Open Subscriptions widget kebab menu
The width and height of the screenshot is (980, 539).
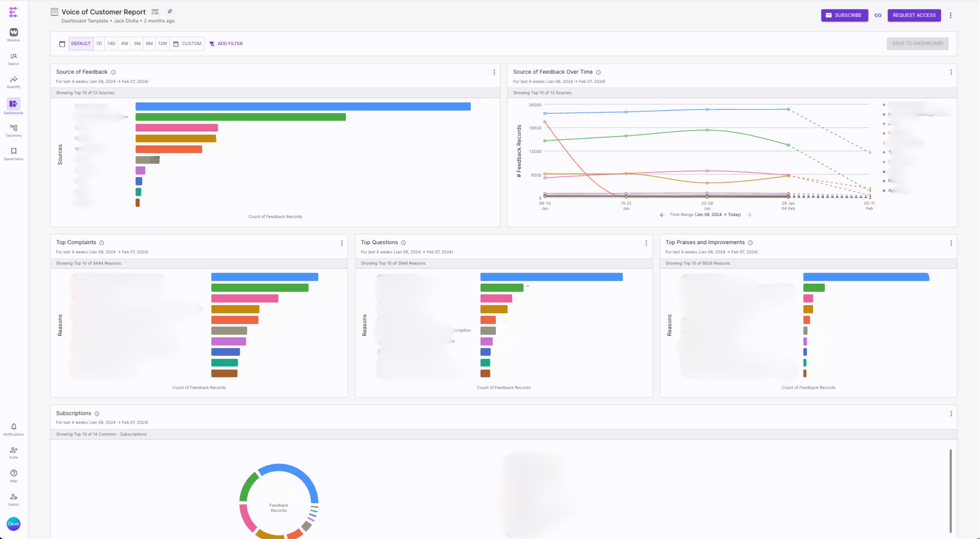(951, 414)
